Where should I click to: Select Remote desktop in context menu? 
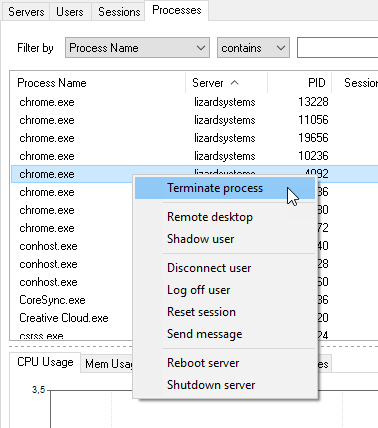pyautogui.click(x=225, y=217)
